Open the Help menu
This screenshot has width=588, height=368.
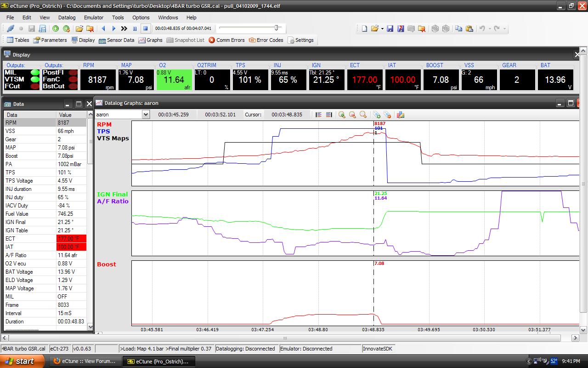click(192, 17)
